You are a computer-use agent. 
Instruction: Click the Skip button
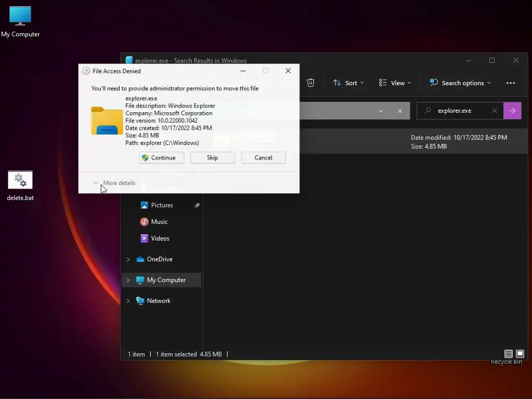click(212, 157)
